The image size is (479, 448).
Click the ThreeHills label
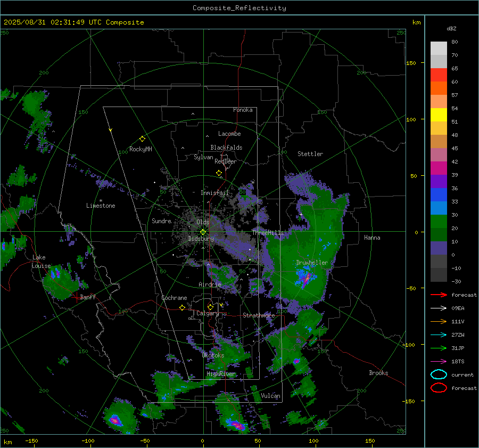tap(268, 233)
